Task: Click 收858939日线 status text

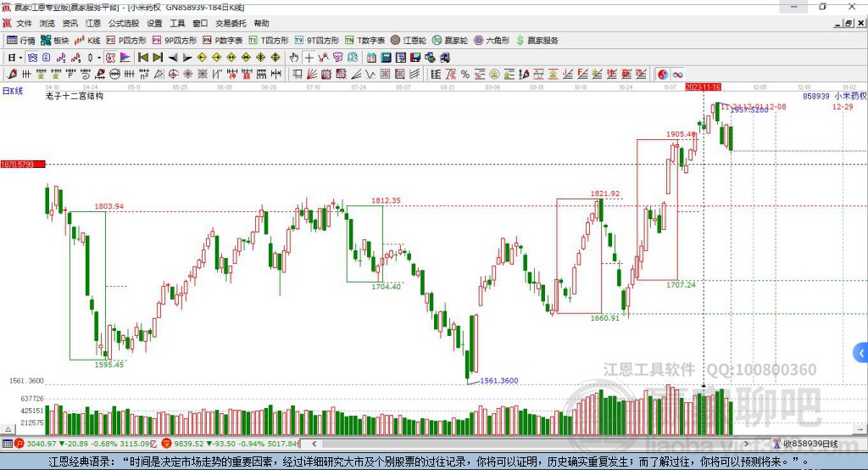Action: coord(810,444)
